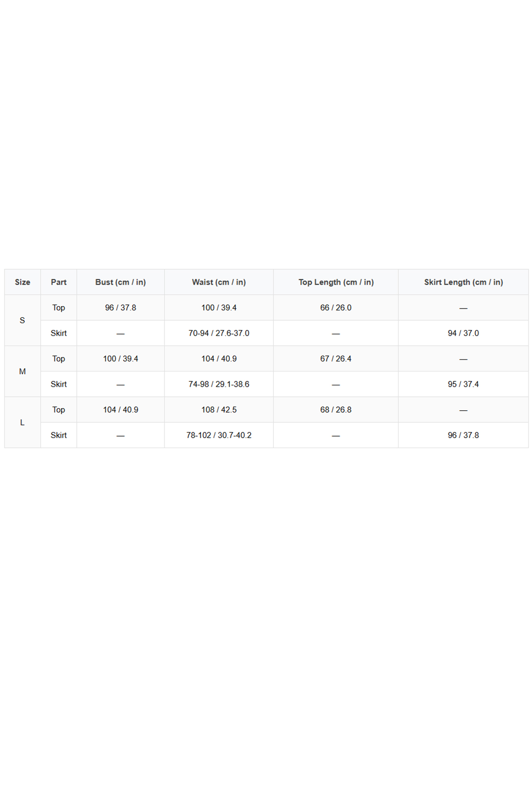
Task: Click the 68 / 26.8 top length value
Action: pyautogui.click(x=336, y=410)
